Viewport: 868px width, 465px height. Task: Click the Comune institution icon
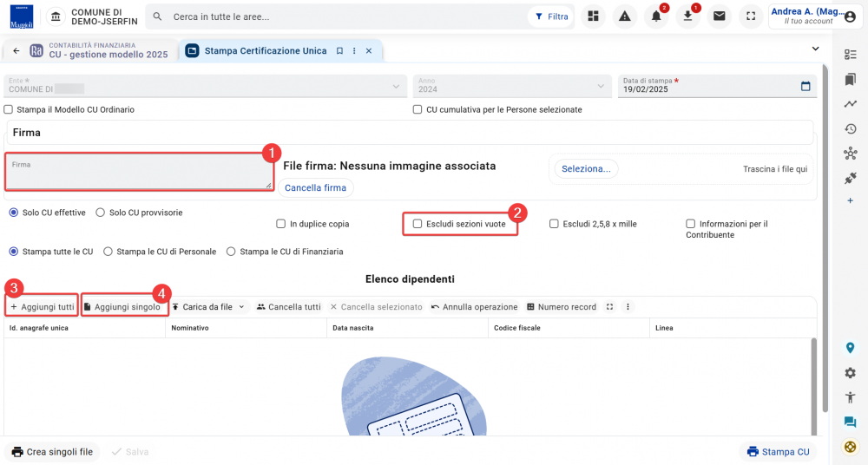[x=56, y=16]
